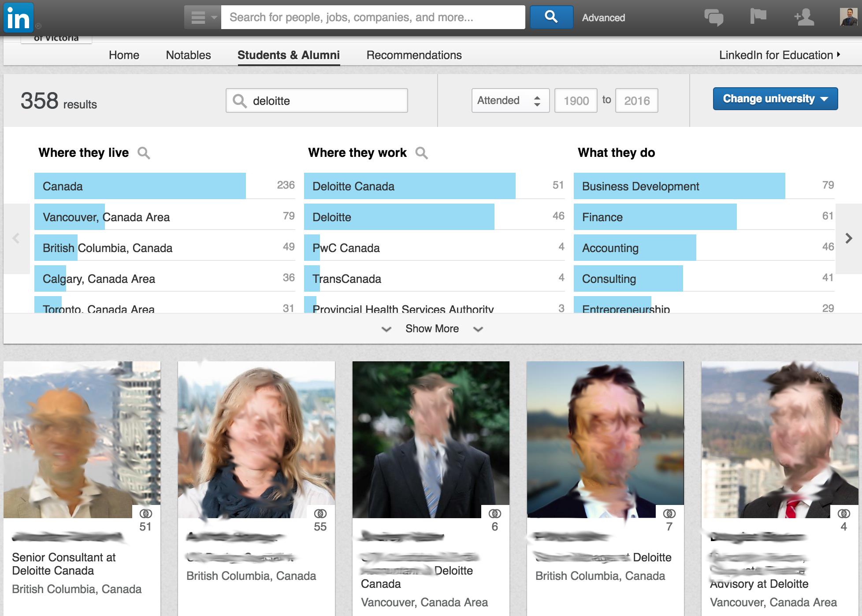Click the add connections person icon
The width and height of the screenshot is (862, 616).
pos(804,18)
